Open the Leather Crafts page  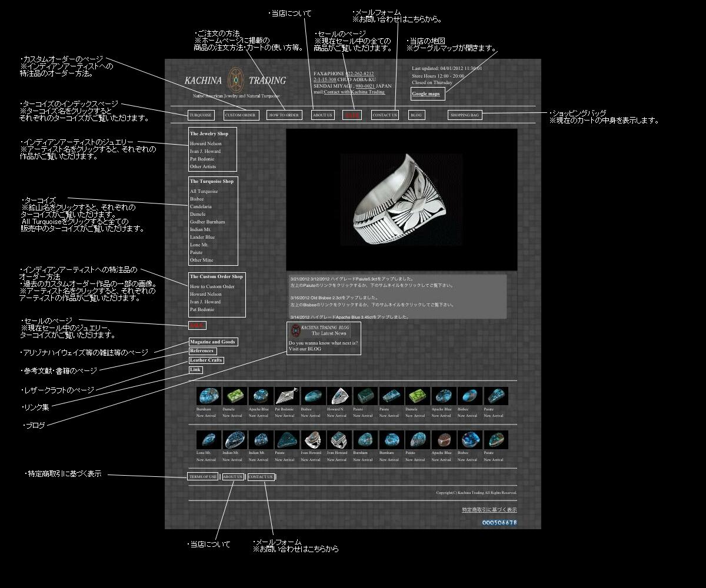pyautogui.click(x=206, y=360)
